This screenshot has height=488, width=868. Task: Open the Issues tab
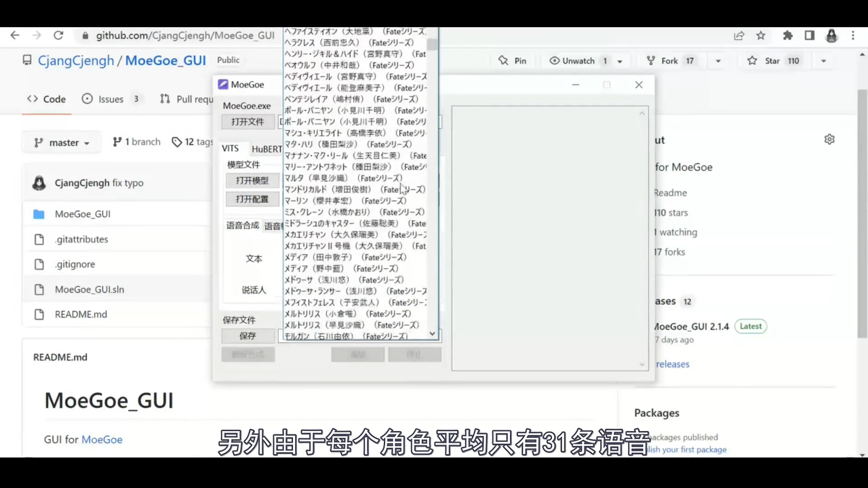point(111,99)
